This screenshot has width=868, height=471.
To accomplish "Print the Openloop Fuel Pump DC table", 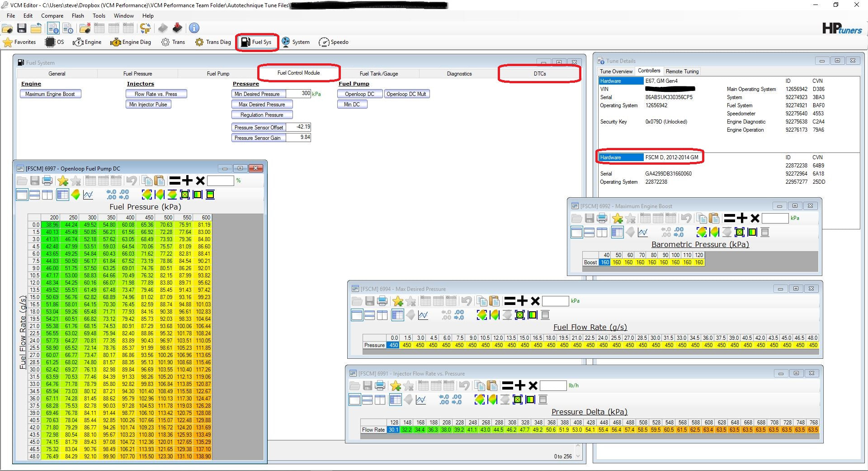I will tap(47, 181).
